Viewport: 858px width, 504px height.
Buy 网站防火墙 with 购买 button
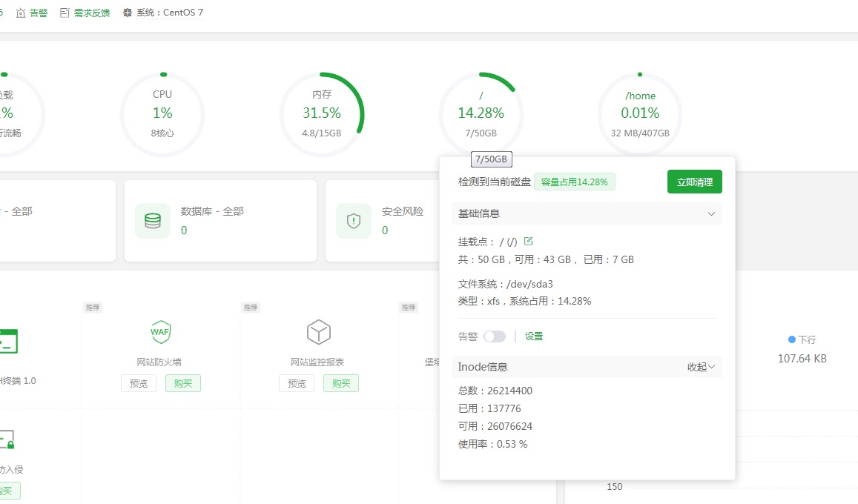point(182,383)
